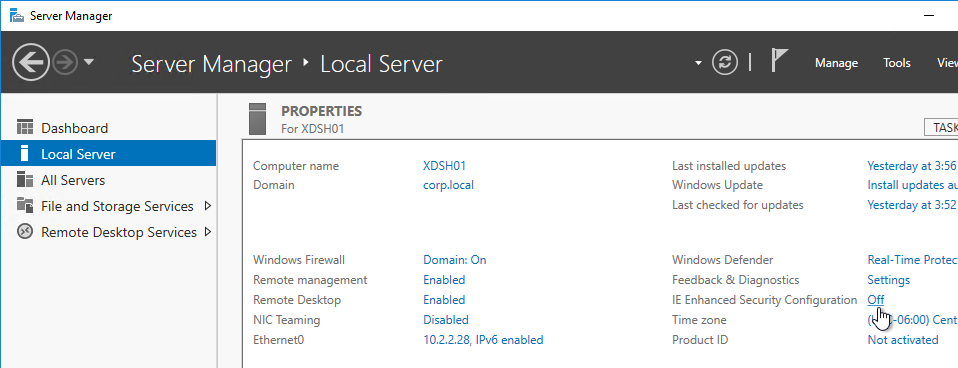
Task: Open the navigation history dropdown arrow
Action: (89, 62)
